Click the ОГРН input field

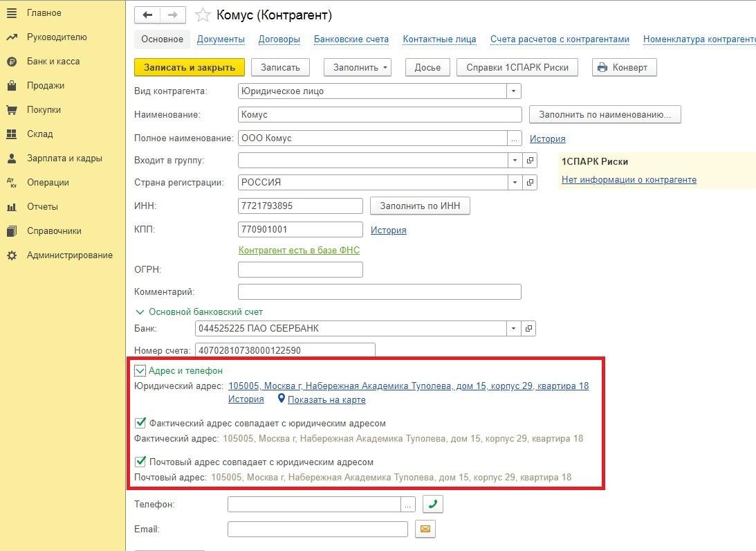[300, 270]
